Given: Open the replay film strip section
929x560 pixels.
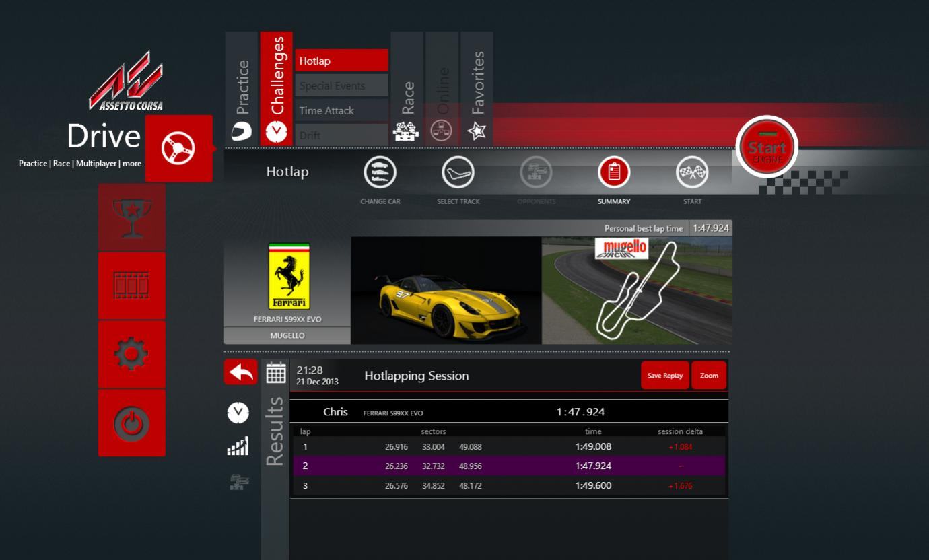Looking at the screenshot, I should click(x=132, y=286).
